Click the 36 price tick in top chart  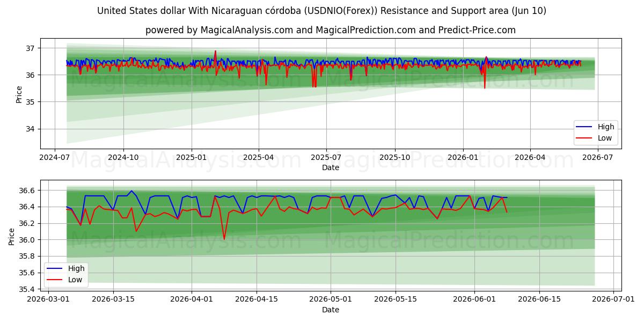pos(30,75)
